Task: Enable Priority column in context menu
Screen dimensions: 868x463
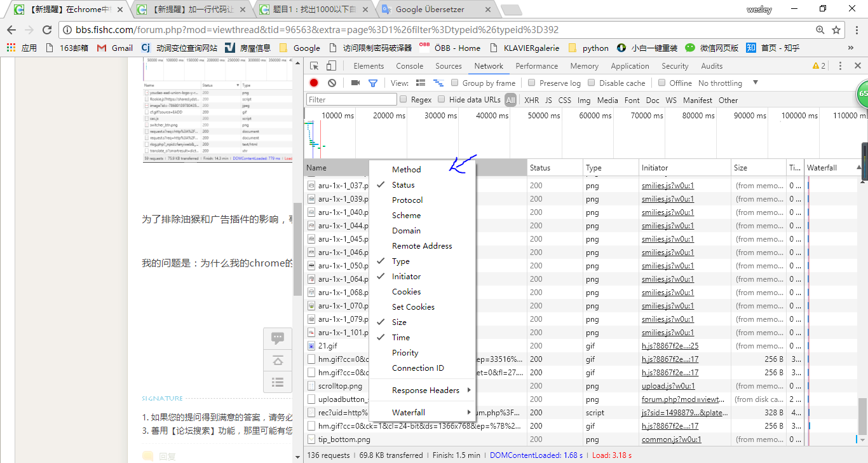Action: click(422, 352)
